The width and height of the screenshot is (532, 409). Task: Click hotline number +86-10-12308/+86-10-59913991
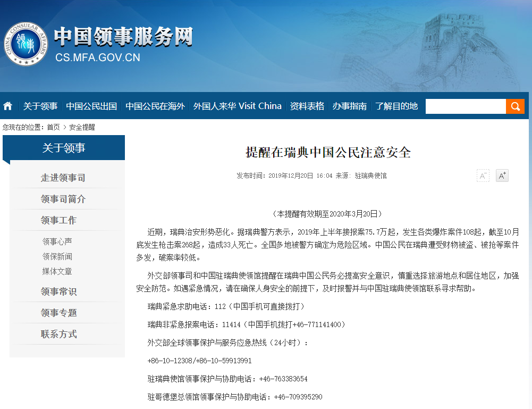199,361
